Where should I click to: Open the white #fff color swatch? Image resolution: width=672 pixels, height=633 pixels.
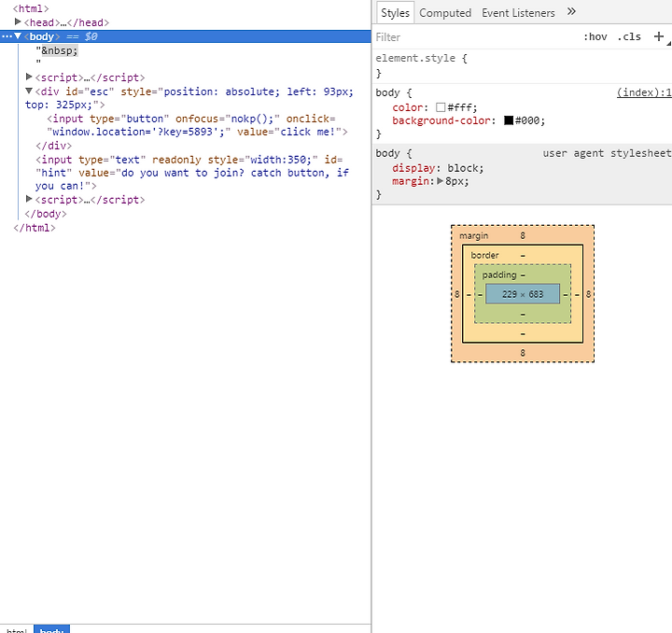click(441, 107)
